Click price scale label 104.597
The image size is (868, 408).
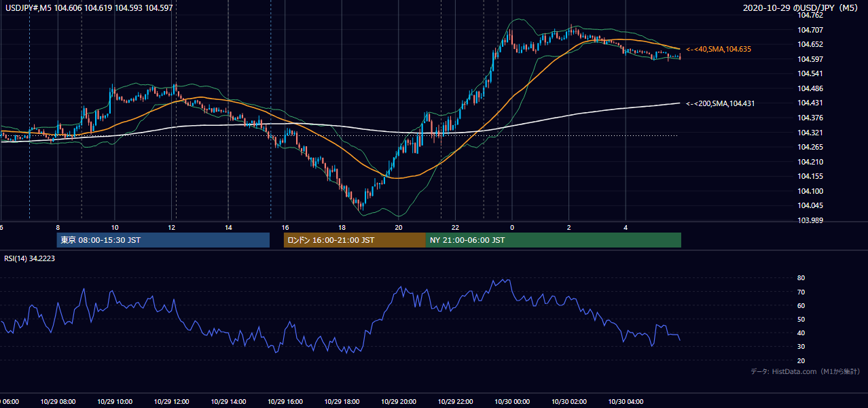pos(811,59)
